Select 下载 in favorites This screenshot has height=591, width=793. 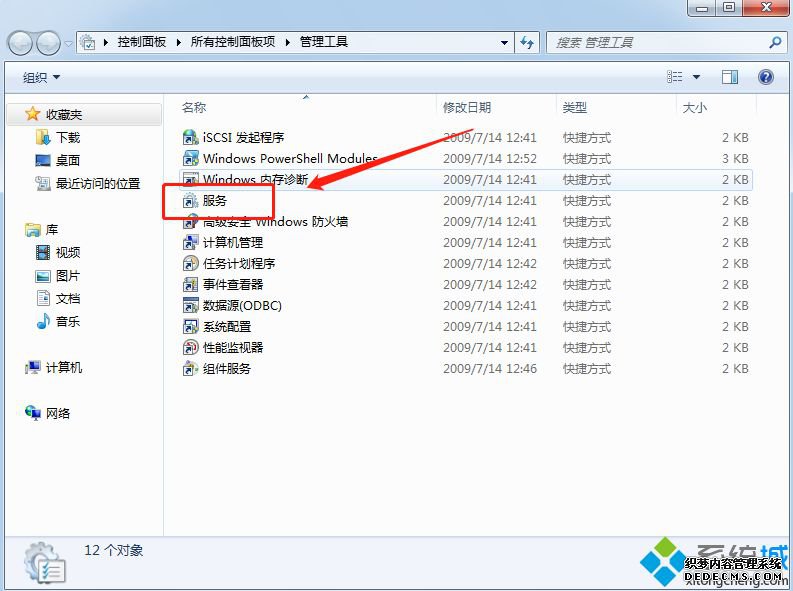coord(68,138)
